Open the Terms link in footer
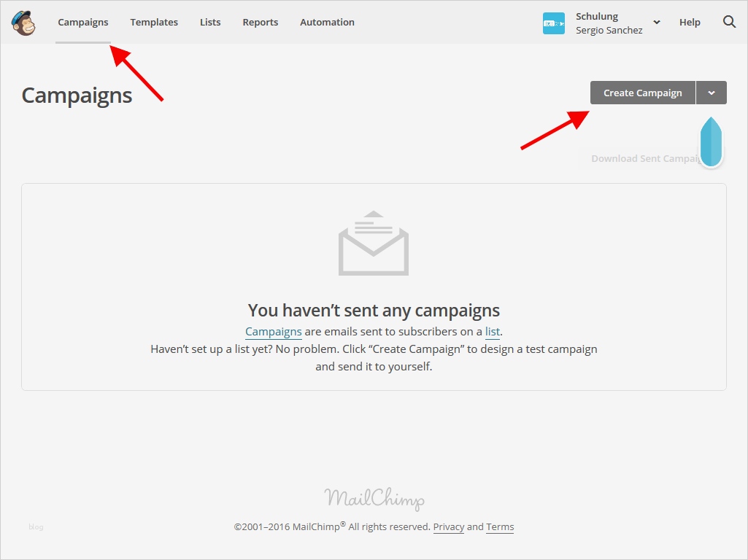Viewport: 748px width, 560px height. tap(500, 527)
